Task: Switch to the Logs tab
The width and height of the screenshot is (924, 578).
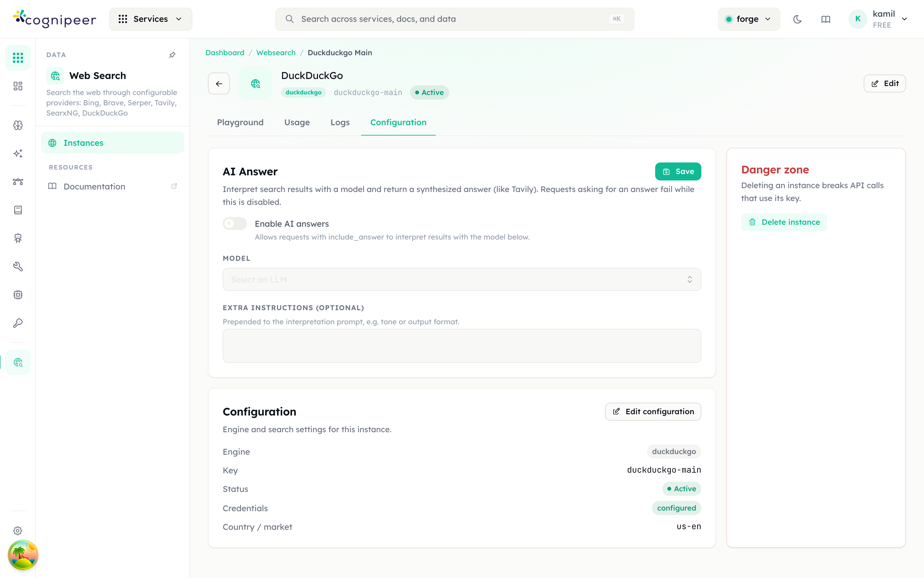Action: (340, 122)
